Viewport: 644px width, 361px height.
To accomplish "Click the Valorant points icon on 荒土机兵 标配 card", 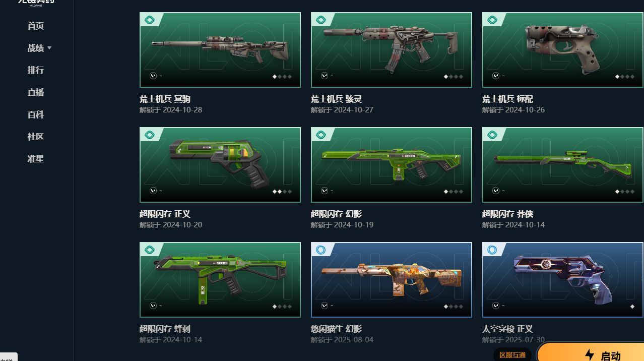I will pos(496,76).
